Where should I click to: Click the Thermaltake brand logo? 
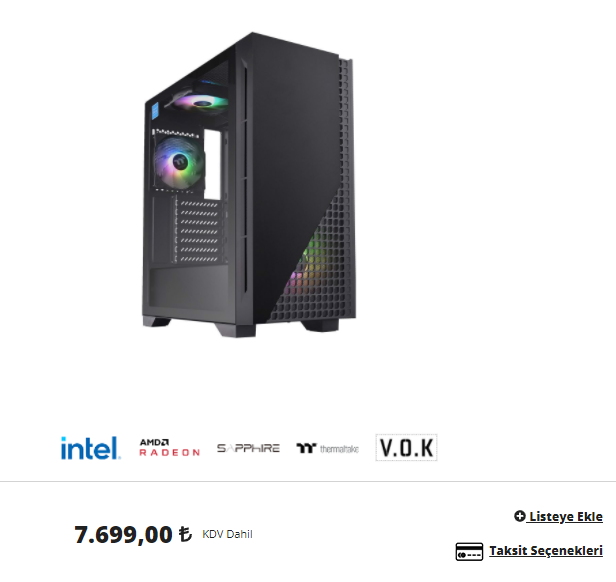pyautogui.click(x=327, y=448)
